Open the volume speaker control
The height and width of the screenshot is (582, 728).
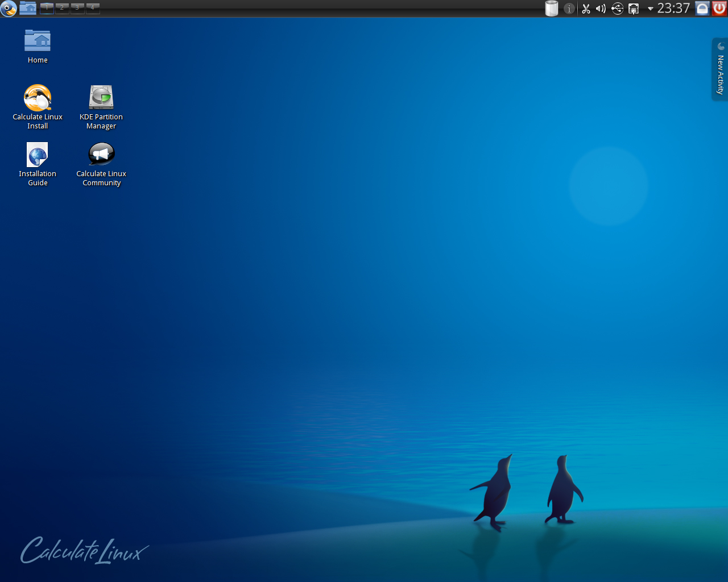(x=601, y=9)
